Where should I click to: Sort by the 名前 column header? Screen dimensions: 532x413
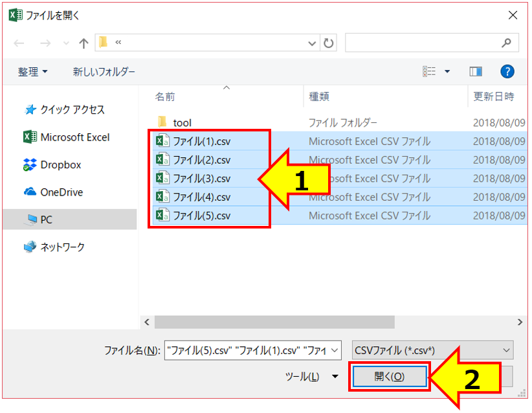pyautogui.click(x=165, y=96)
